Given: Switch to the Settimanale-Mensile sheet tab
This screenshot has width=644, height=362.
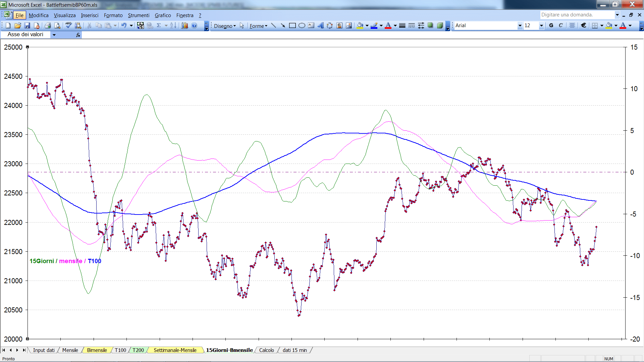Looking at the screenshot, I should click(x=175, y=350).
